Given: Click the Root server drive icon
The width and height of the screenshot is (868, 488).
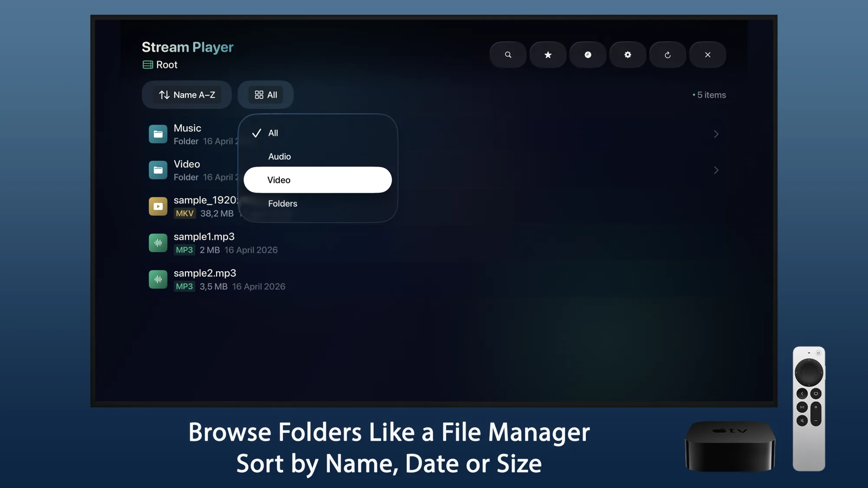Looking at the screenshot, I should 148,65.
